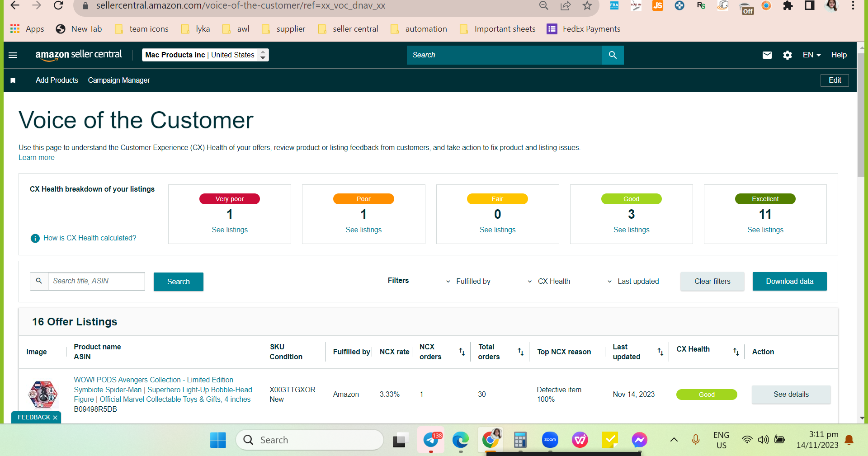This screenshot has width=868, height=456.
Task: Open the WOW! PODS Avengers Collection product link
Action: 163,390
